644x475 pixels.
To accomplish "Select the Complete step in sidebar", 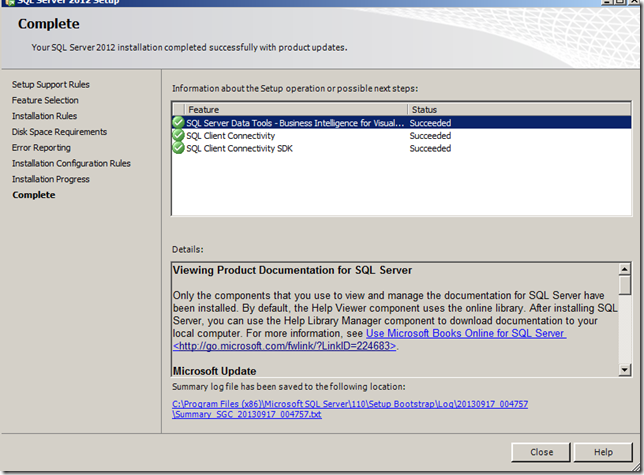I will coord(34,195).
